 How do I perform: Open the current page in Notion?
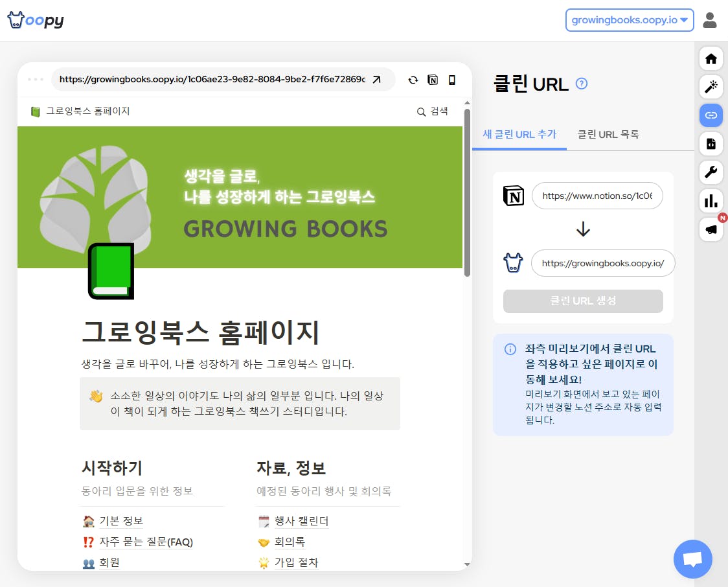(x=433, y=80)
